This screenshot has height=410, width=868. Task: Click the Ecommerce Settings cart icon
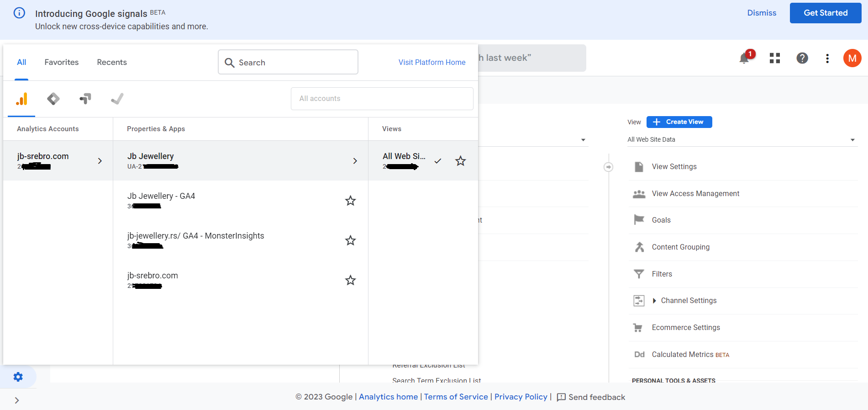638,328
